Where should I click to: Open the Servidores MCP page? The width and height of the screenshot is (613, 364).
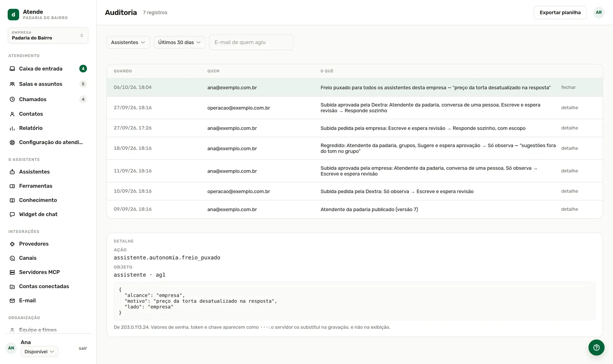coord(48,272)
